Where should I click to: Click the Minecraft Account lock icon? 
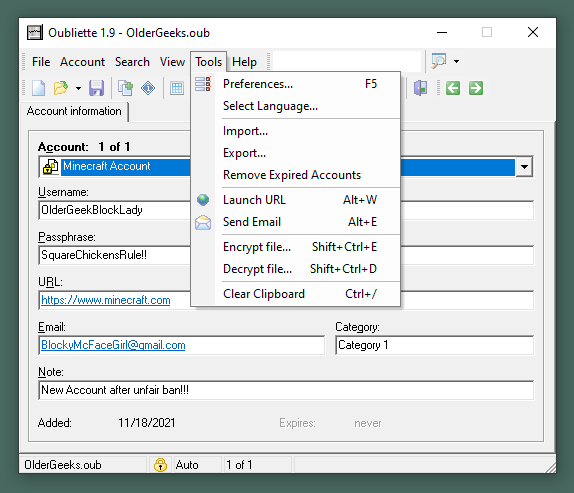[51, 167]
